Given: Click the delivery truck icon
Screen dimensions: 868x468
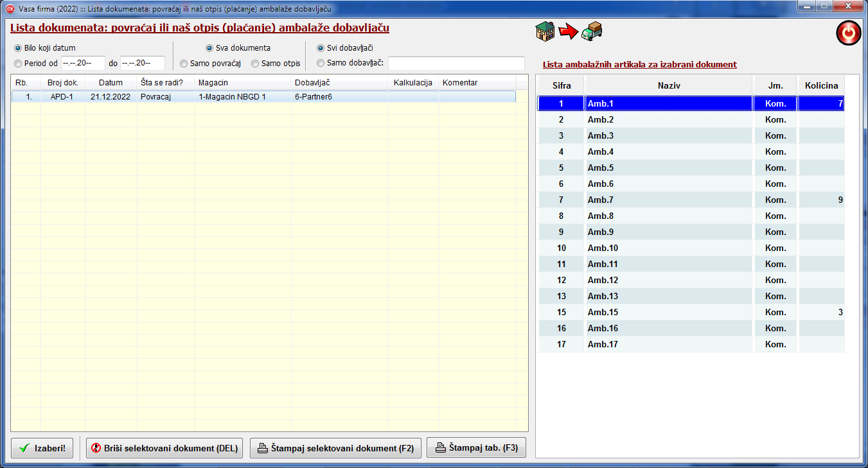Looking at the screenshot, I should [x=592, y=31].
